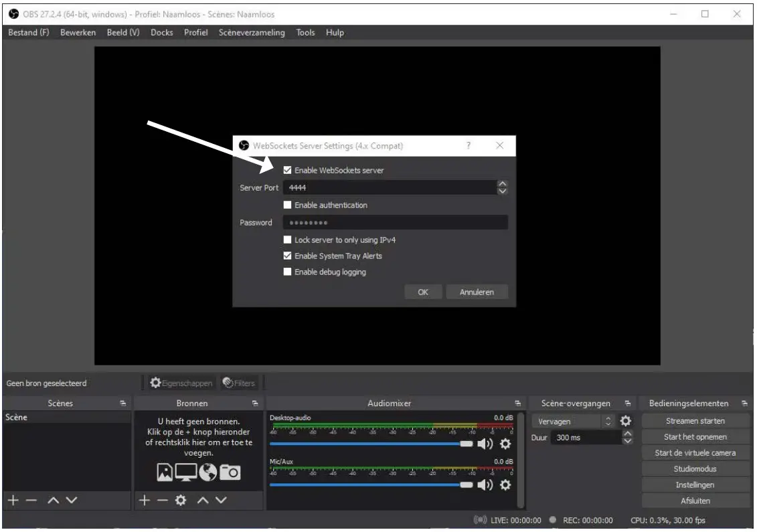Click Streamen starten button
The image size is (757, 532).
pyautogui.click(x=695, y=421)
